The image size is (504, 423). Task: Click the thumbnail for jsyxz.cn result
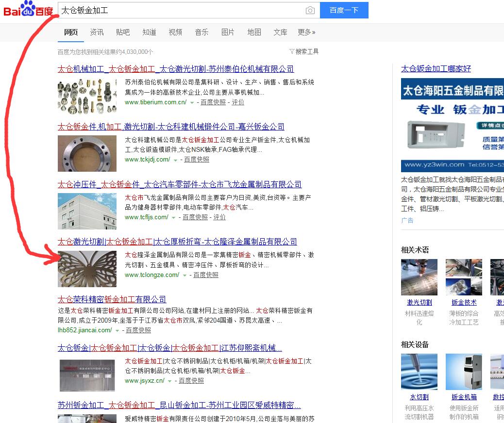pyautogui.click(x=87, y=375)
